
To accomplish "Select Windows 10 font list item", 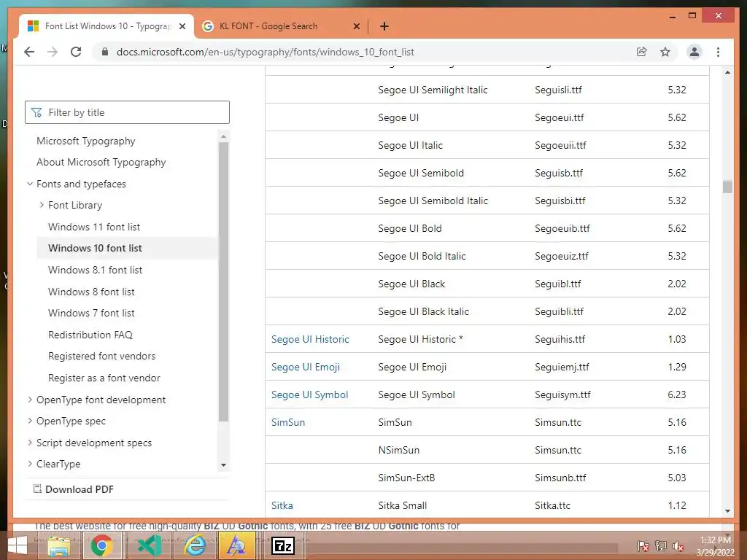I will point(95,248).
